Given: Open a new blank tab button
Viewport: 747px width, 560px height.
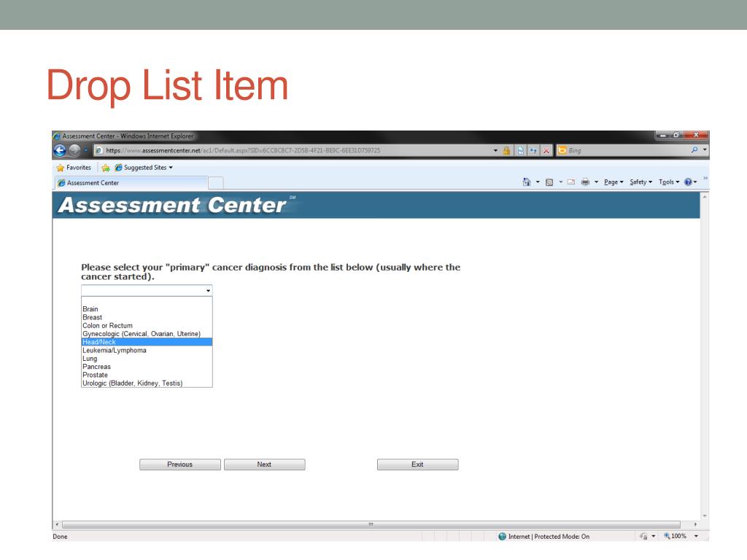Looking at the screenshot, I should tap(216, 183).
